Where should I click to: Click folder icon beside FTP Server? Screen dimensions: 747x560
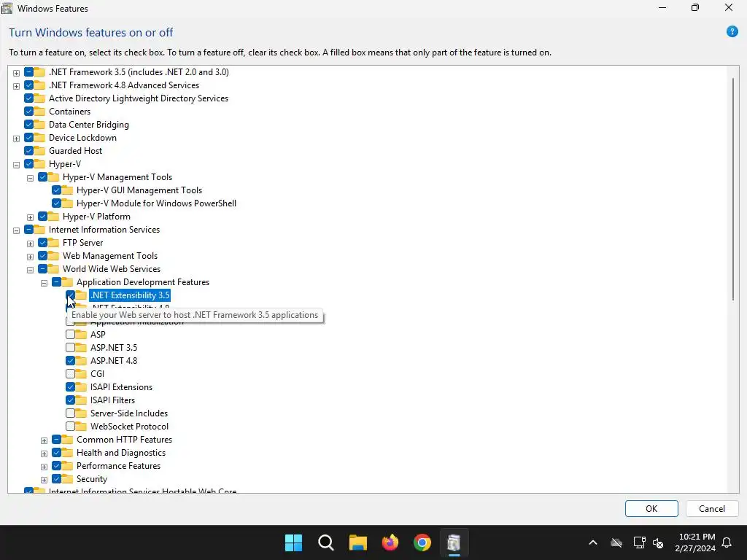click(x=53, y=242)
